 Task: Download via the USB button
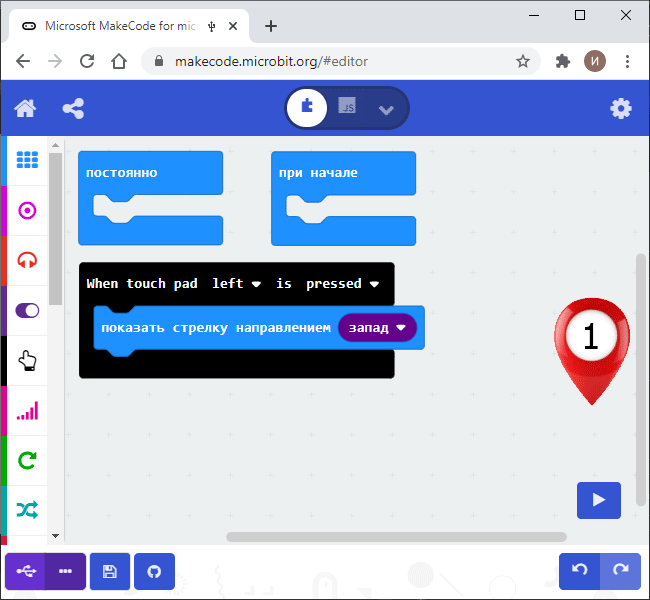coord(26,571)
